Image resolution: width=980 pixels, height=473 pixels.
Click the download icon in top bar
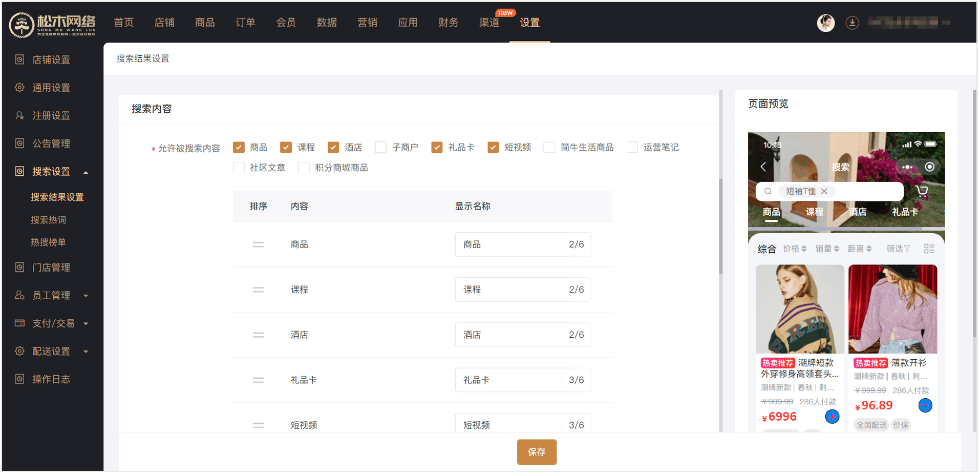[852, 23]
